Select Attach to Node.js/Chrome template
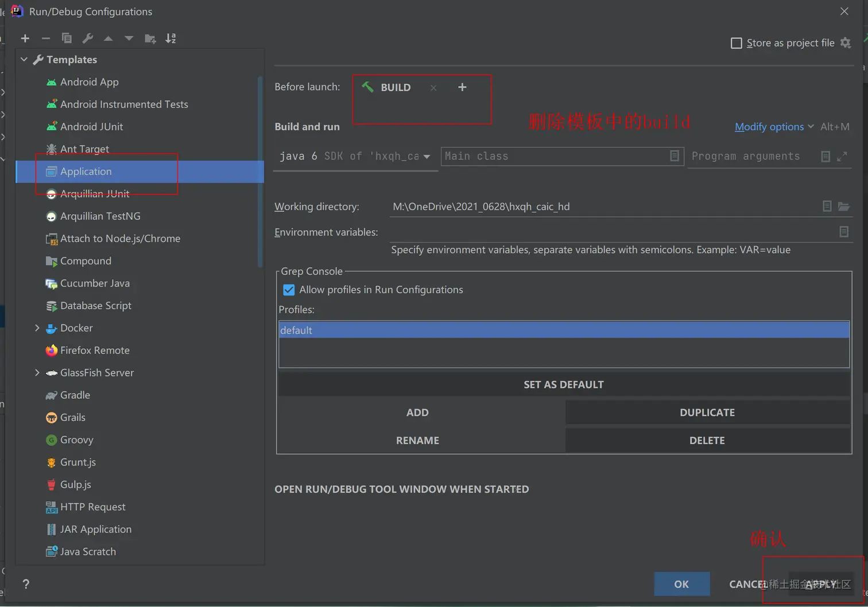The height and width of the screenshot is (607, 868). point(120,239)
